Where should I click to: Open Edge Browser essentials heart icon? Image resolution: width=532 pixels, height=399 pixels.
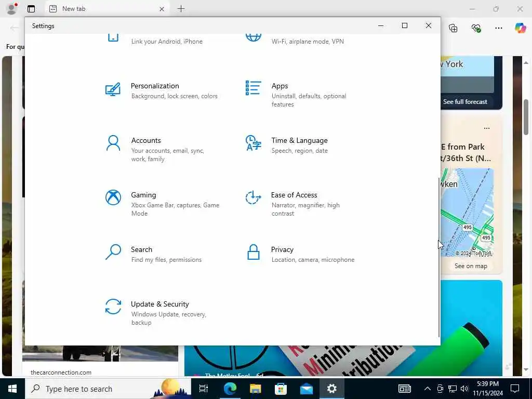pos(476,28)
